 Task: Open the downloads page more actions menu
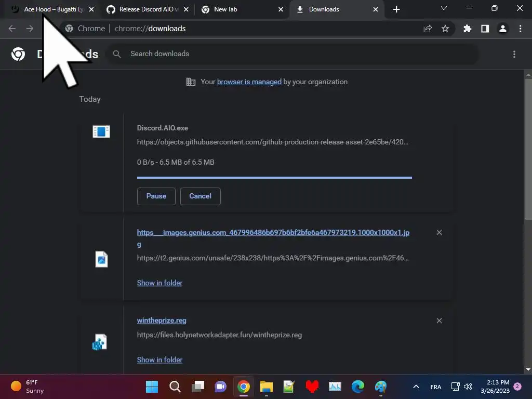click(514, 54)
